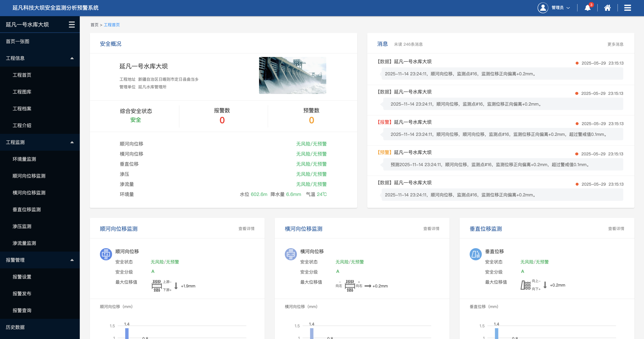Viewport: 644px width, 339px height.
Task: Collapse the 工程监测 sidebar section
Action: tap(72, 142)
